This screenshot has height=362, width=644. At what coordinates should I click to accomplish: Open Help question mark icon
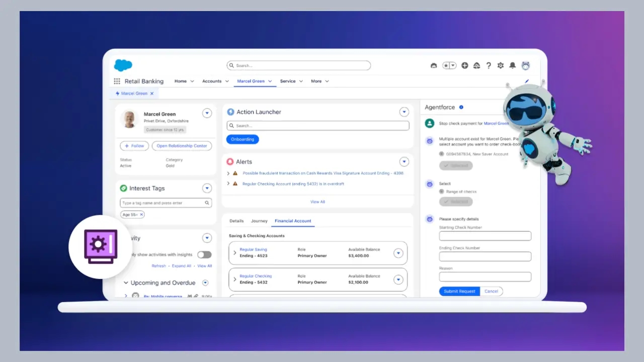pos(489,65)
